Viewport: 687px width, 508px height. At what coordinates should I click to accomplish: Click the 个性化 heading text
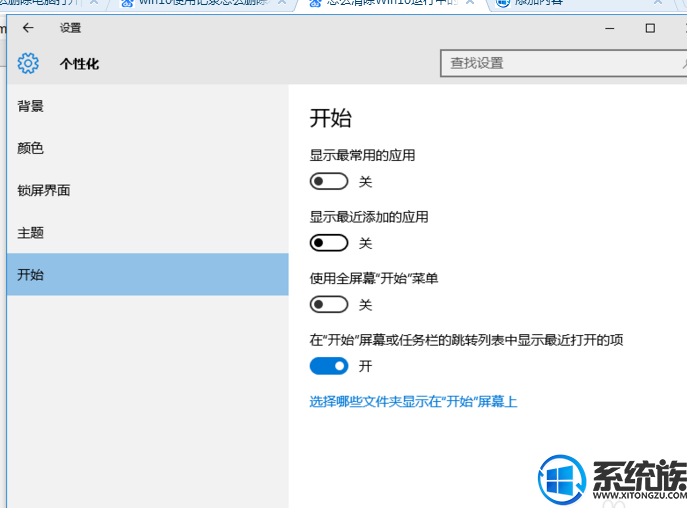pyautogui.click(x=80, y=64)
